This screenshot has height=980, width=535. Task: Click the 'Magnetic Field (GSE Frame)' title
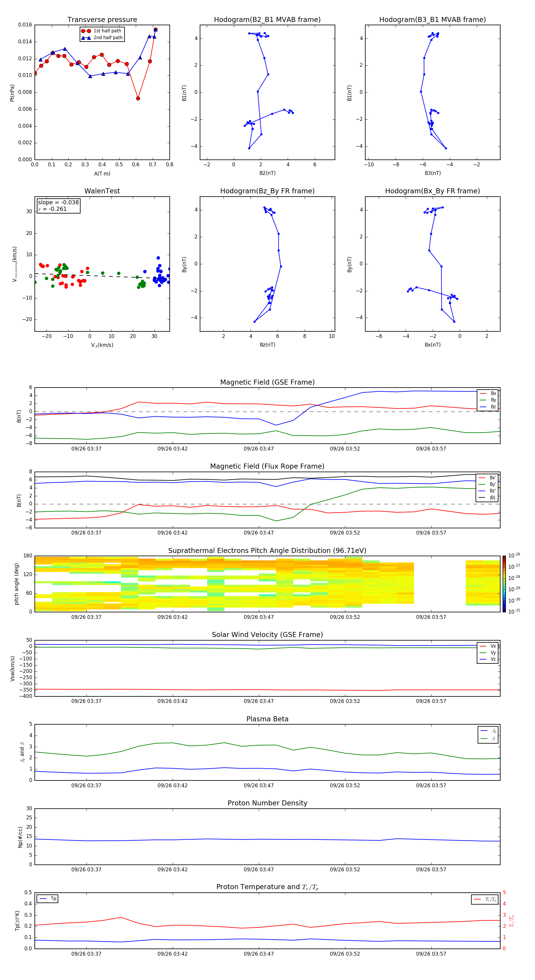pyautogui.click(x=267, y=382)
